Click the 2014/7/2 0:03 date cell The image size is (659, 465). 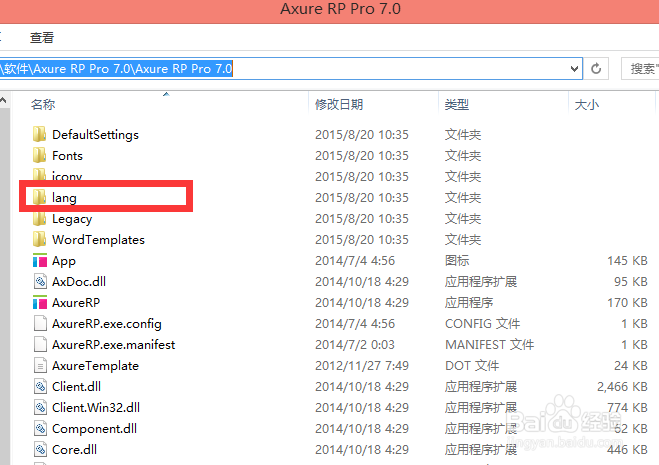(x=355, y=345)
